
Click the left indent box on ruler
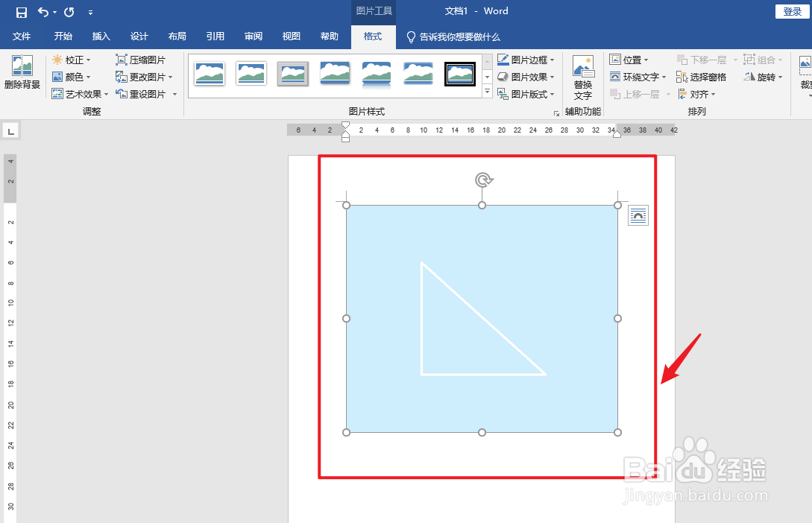coord(345,139)
